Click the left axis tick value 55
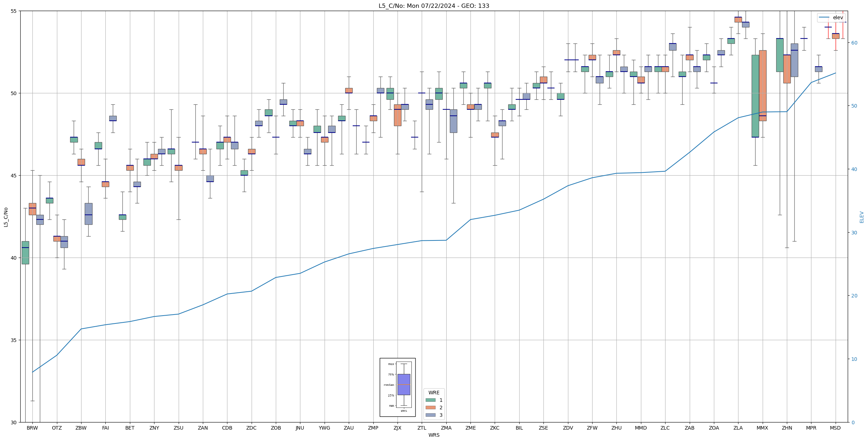868x441 pixels. [x=14, y=11]
